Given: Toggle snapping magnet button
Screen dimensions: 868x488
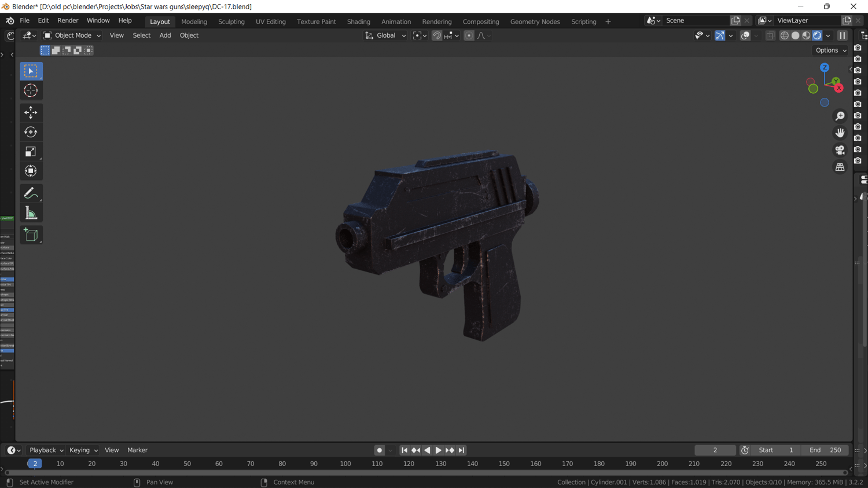Looking at the screenshot, I should pos(437,35).
